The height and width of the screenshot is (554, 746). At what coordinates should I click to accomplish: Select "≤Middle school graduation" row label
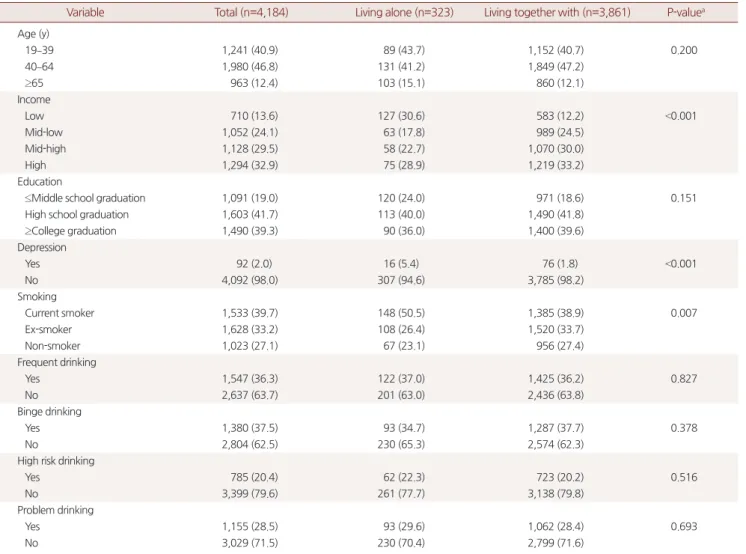[85, 198]
